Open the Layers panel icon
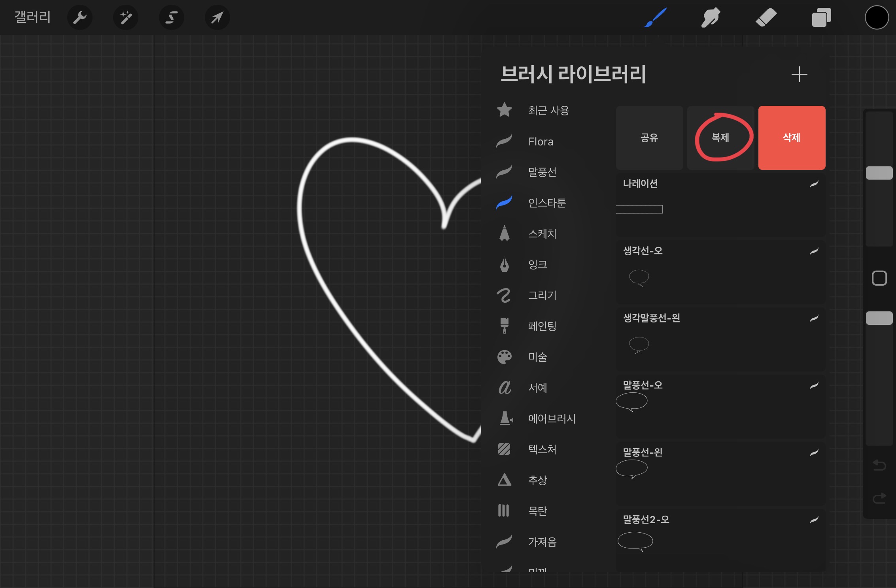 (x=821, y=17)
